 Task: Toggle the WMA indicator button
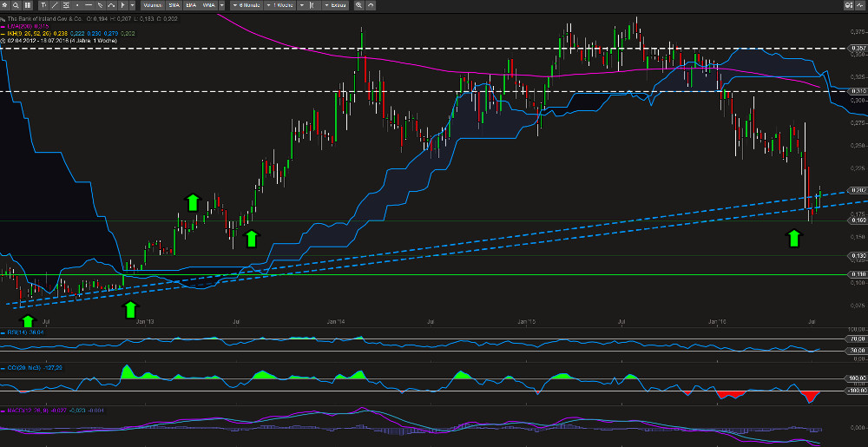[x=208, y=5]
